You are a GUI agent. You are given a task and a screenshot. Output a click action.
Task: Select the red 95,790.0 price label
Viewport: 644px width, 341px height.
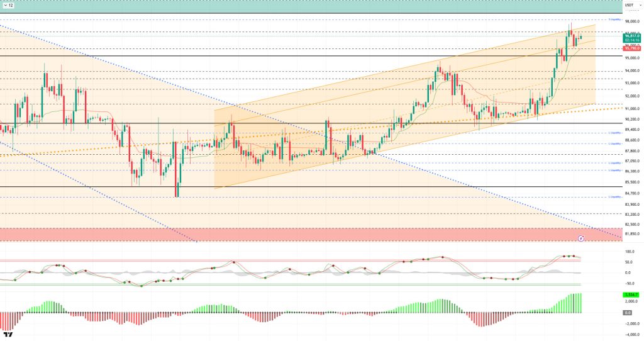[x=631, y=48]
